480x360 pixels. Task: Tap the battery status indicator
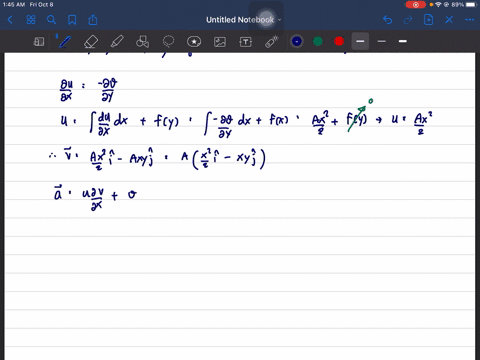tap(472, 5)
